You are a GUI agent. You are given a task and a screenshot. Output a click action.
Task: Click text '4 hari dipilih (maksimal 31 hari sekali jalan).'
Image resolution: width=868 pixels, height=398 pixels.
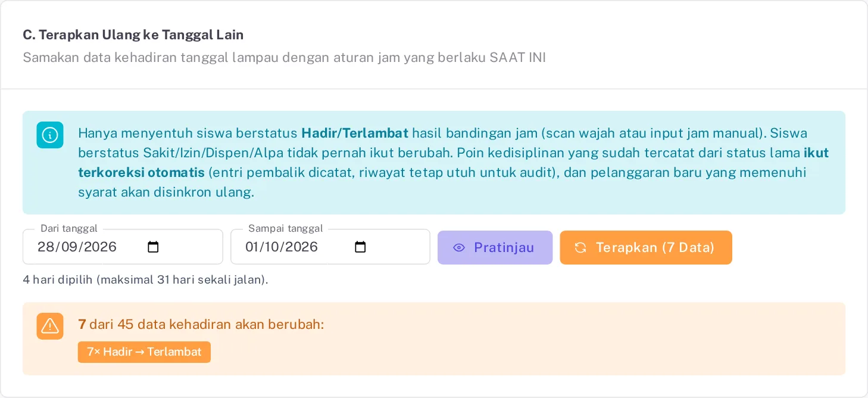[x=145, y=279]
